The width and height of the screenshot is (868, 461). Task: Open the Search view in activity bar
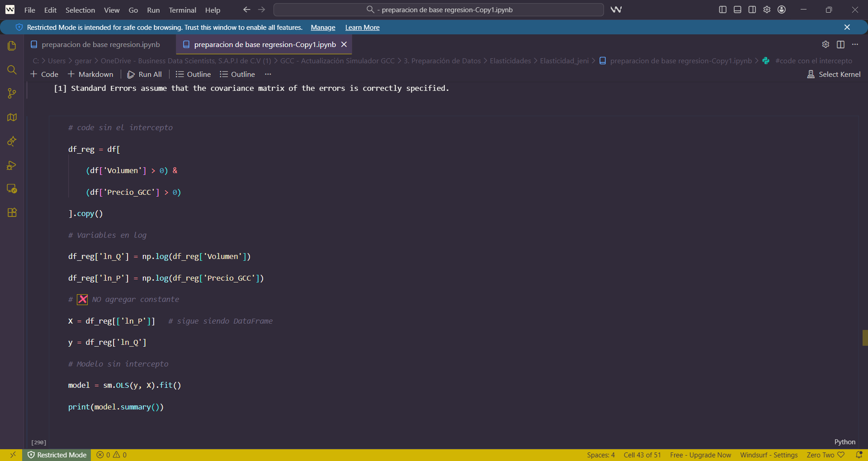tap(12, 70)
